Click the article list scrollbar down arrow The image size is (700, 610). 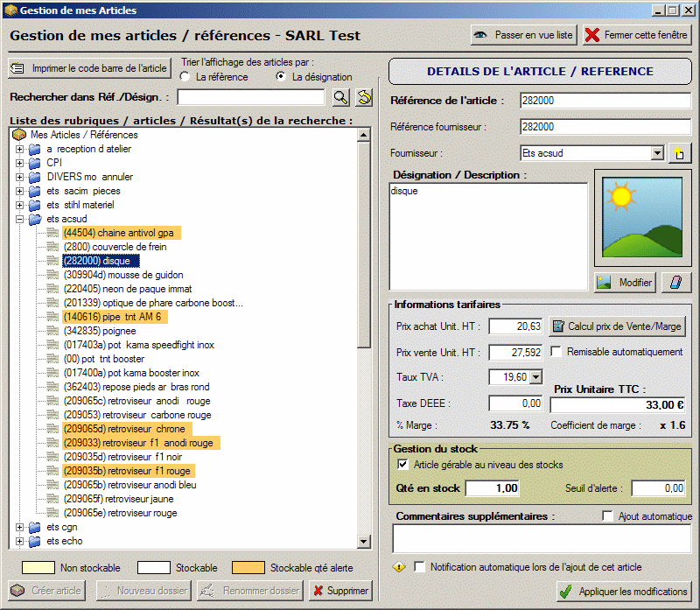pos(364,542)
